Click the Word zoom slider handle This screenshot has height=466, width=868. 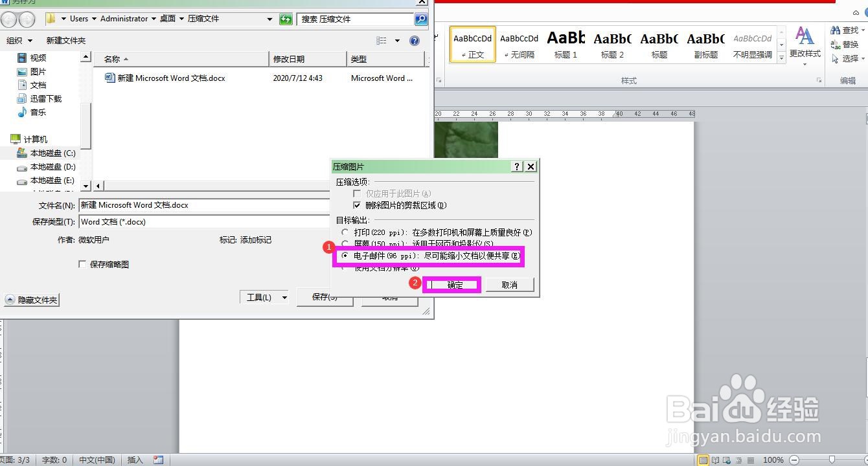point(832,460)
